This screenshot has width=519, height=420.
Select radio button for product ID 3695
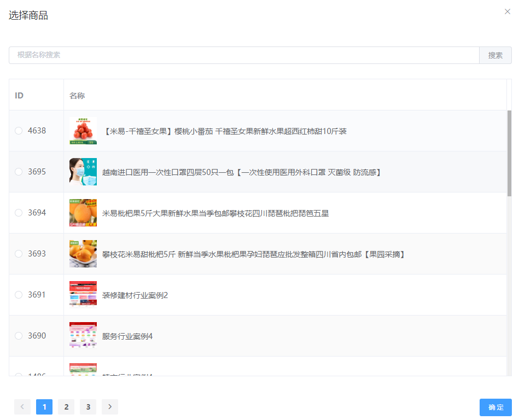click(x=19, y=172)
